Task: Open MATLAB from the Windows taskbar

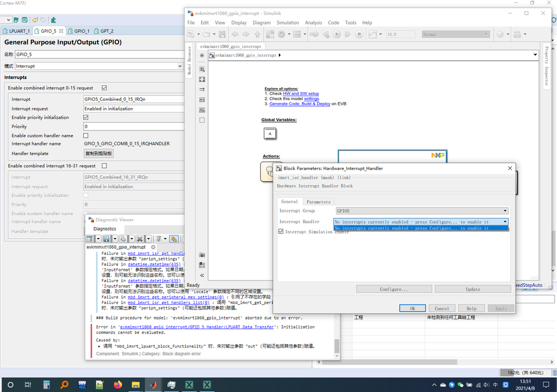Action: [153, 385]
